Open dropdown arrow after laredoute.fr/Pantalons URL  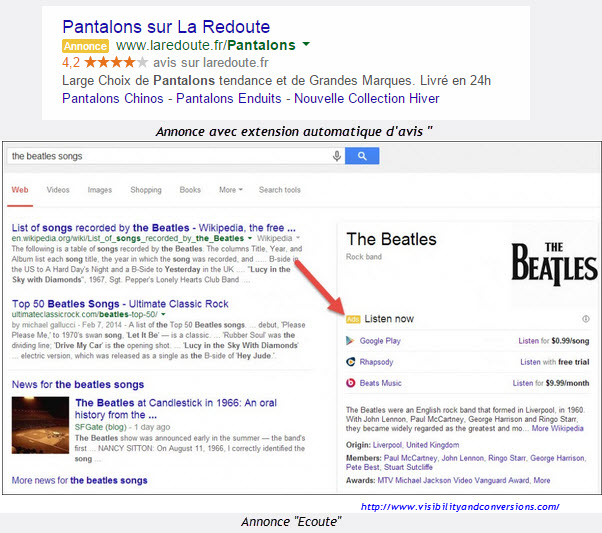pyautogui.click(x=306, y=44)
